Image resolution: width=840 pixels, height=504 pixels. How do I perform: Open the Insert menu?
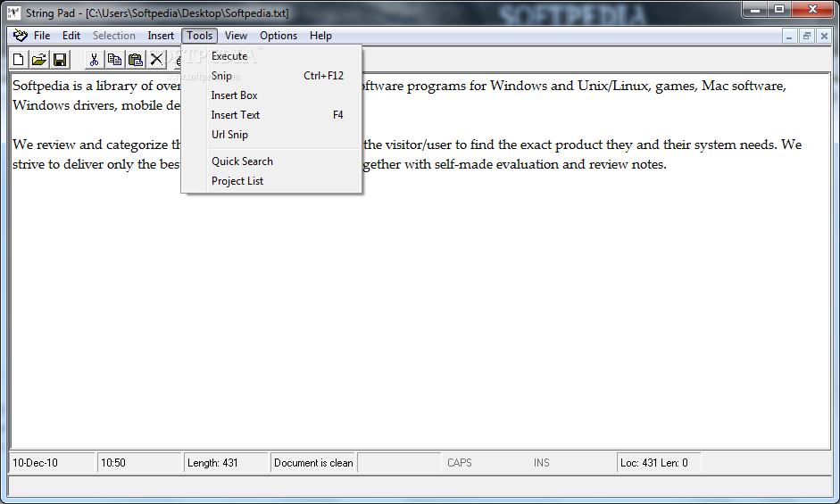[161, 36]
